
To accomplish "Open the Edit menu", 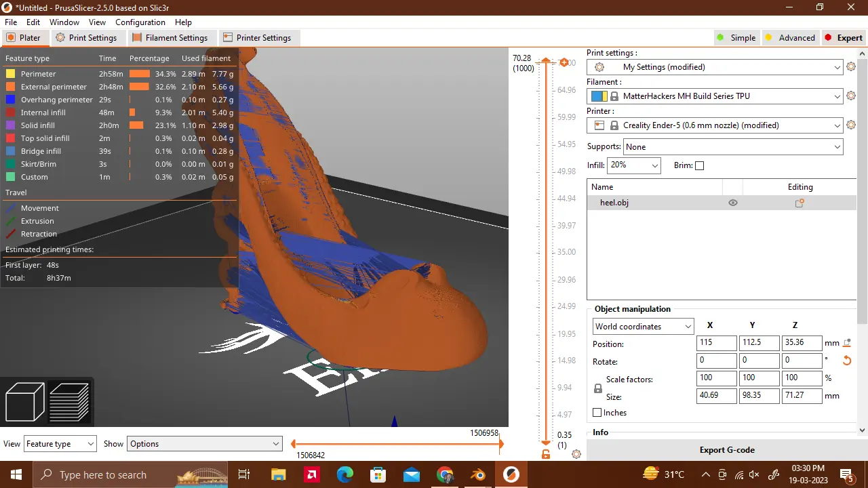I will point(33,22).
